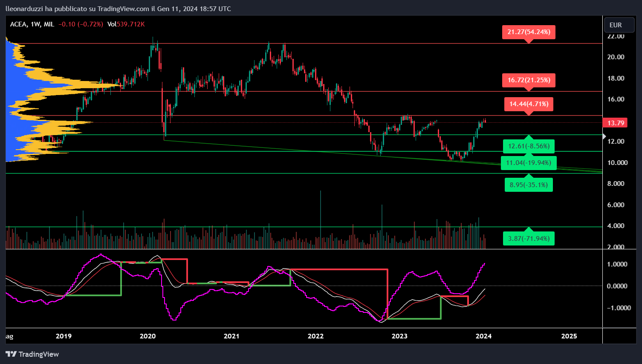Click the 1.0000 oscillator scale value
Viewport: 642px width, 364px height.
[x=617, y=264]
